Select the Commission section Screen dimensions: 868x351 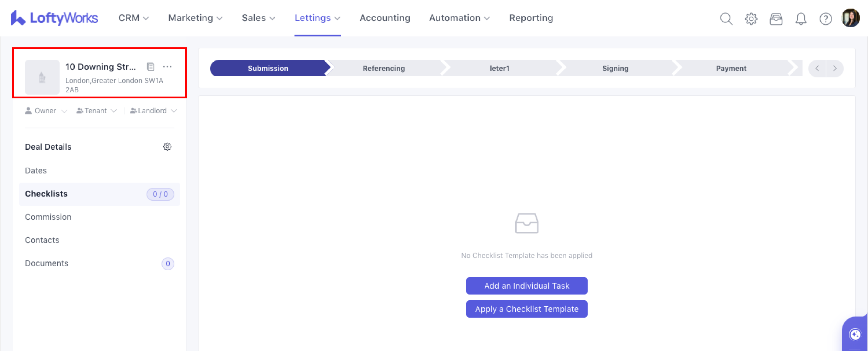pos(48,217)
